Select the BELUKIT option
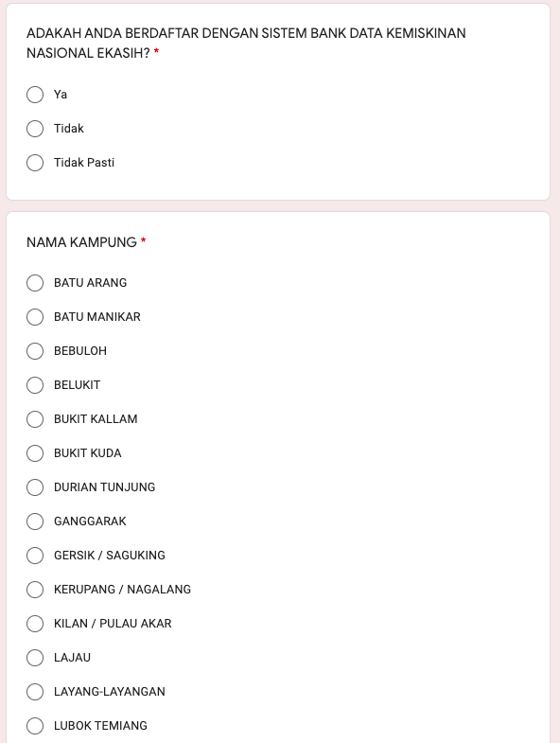 [x=35, y=385]
